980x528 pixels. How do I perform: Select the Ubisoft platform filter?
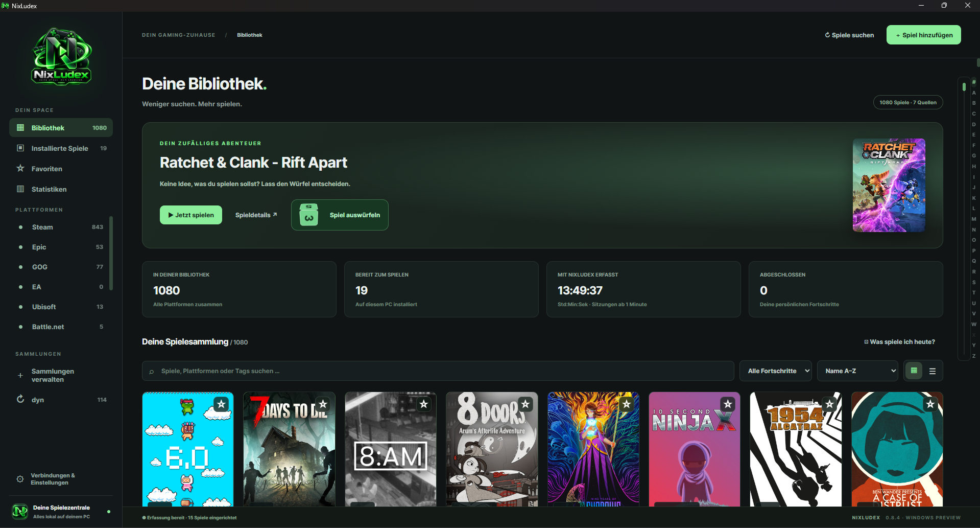(61, 307)
